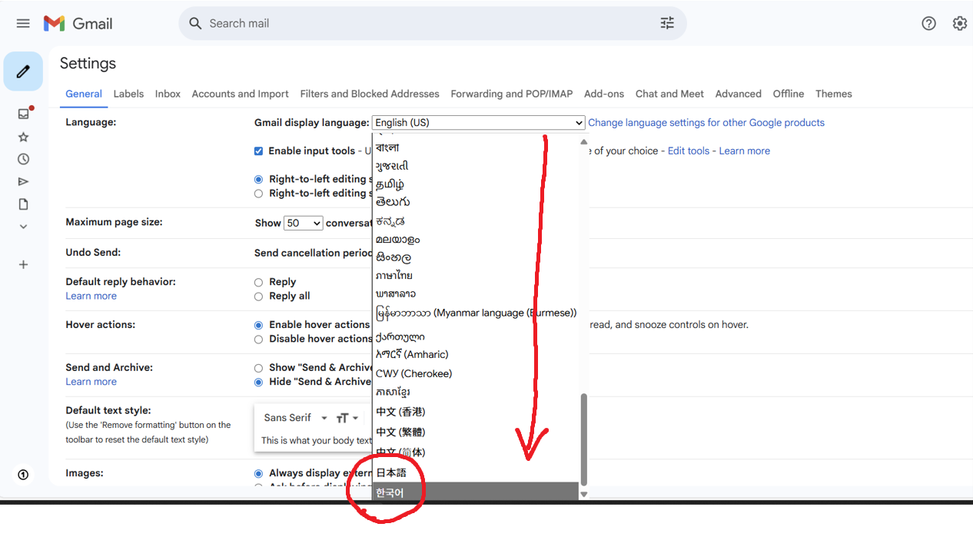Select Right-to-left editing support on radio
This screenshot has height=560, width=973.
coord(258,194)
